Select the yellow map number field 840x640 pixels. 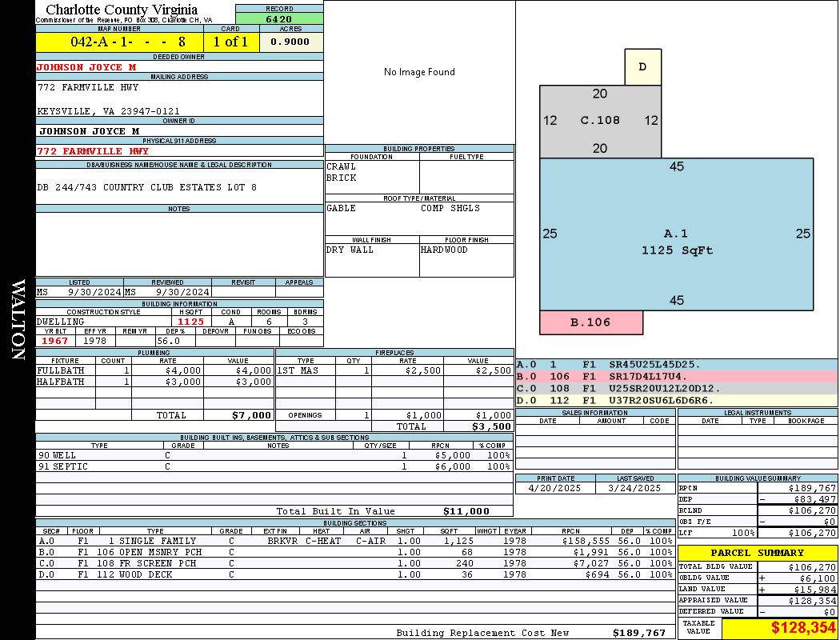pos(119,42)
